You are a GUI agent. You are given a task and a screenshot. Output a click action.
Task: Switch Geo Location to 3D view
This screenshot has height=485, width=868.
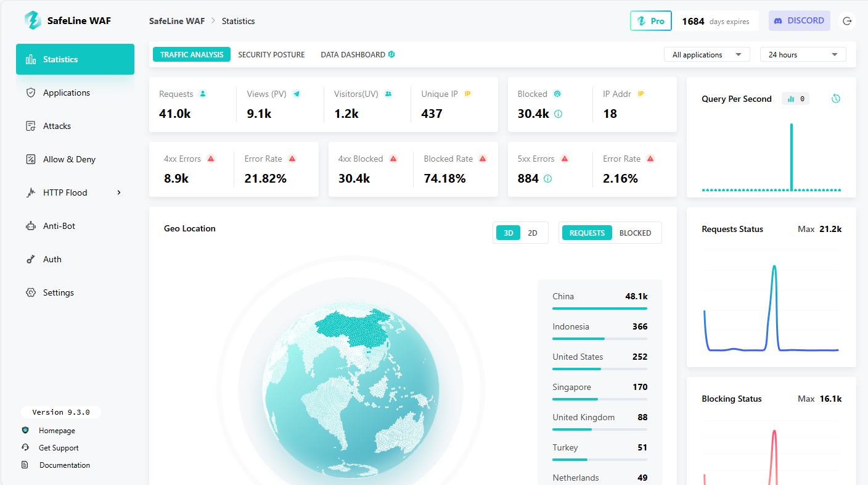click(509, 233)
